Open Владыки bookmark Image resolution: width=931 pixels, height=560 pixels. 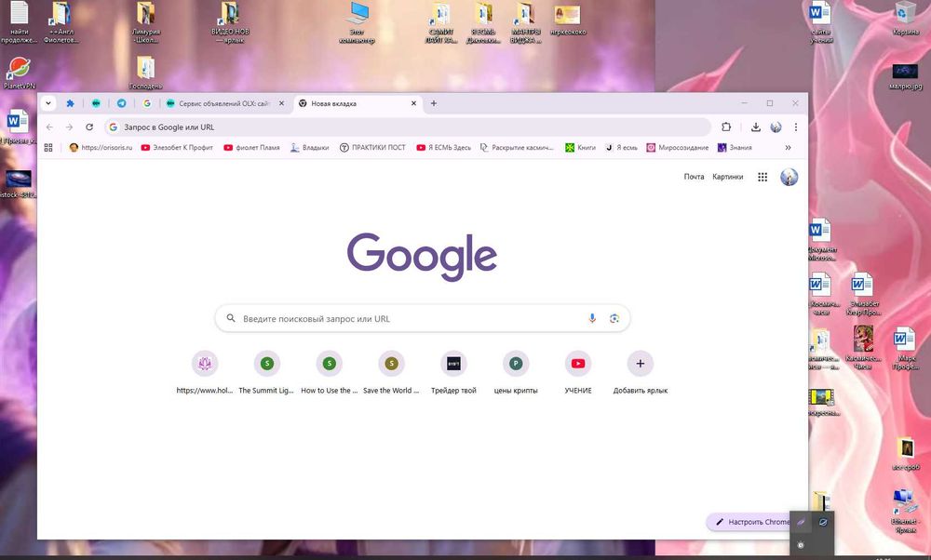click(x=309, y=148)
